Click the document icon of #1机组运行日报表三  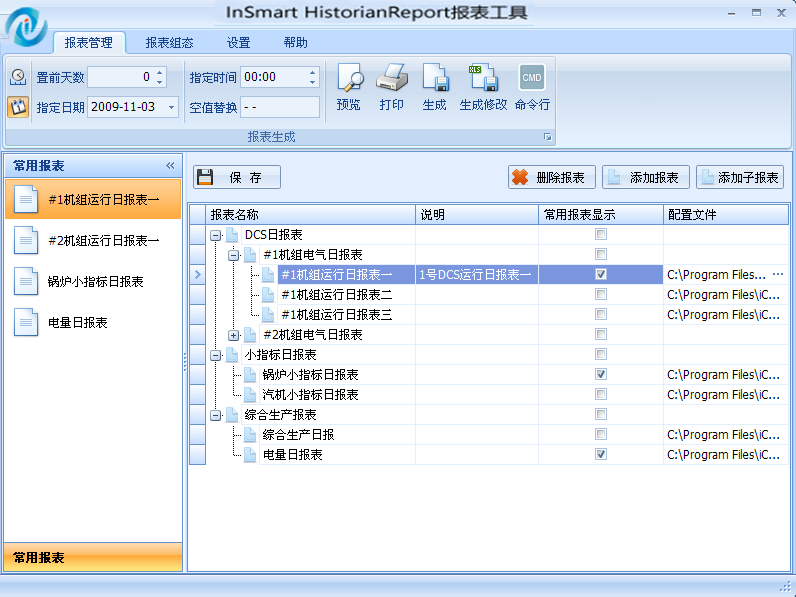click(x=268, y=315)
